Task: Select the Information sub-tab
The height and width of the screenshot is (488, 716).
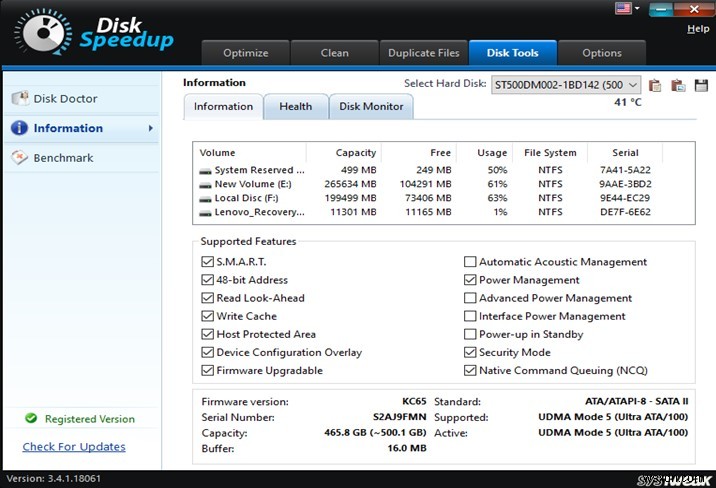Action: 223,107
